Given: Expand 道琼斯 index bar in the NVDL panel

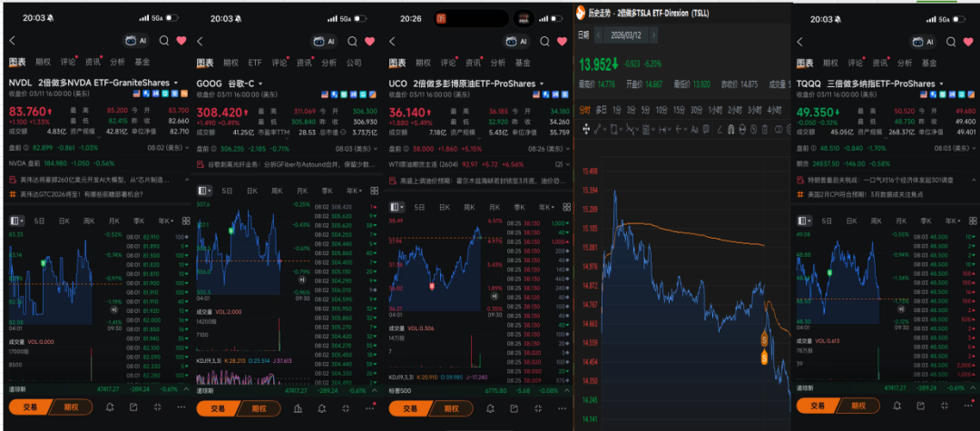Looking at the screenshot, I should 186,388.
